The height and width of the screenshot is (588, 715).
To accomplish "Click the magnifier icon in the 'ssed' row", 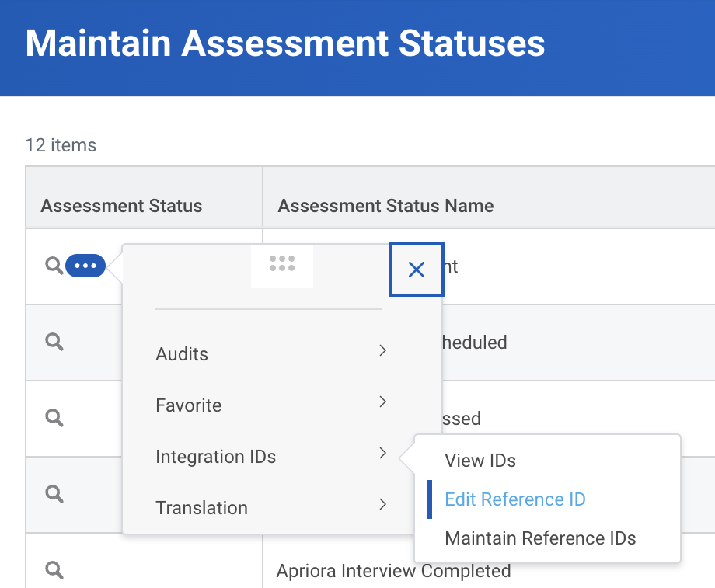I will 54,418.
